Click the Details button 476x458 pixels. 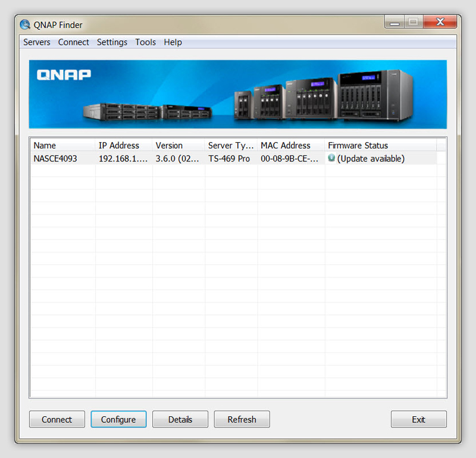pos(180,419)
